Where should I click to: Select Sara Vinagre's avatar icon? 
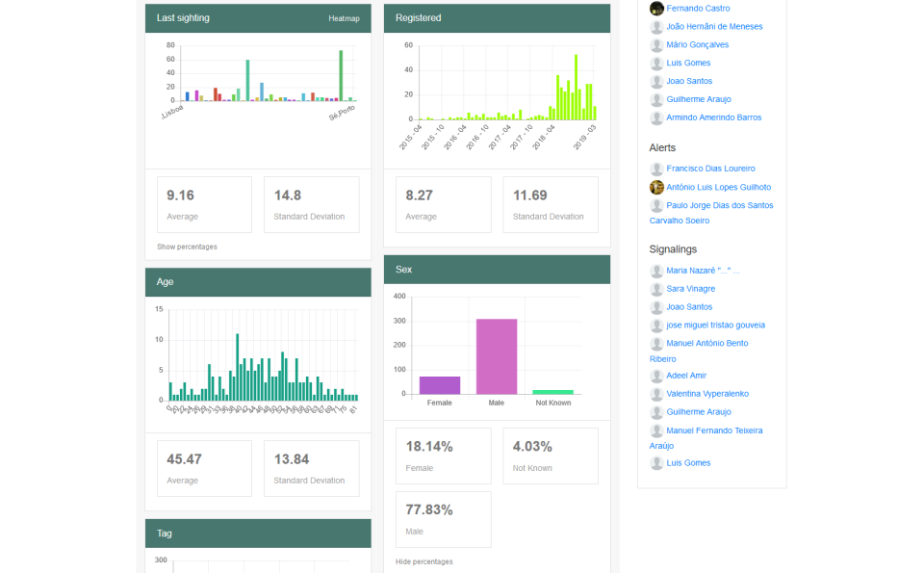coord(656,289)
